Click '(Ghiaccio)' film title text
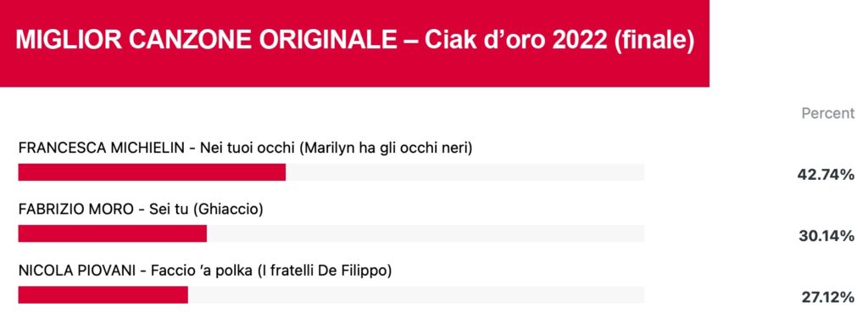 click(230, 210)
